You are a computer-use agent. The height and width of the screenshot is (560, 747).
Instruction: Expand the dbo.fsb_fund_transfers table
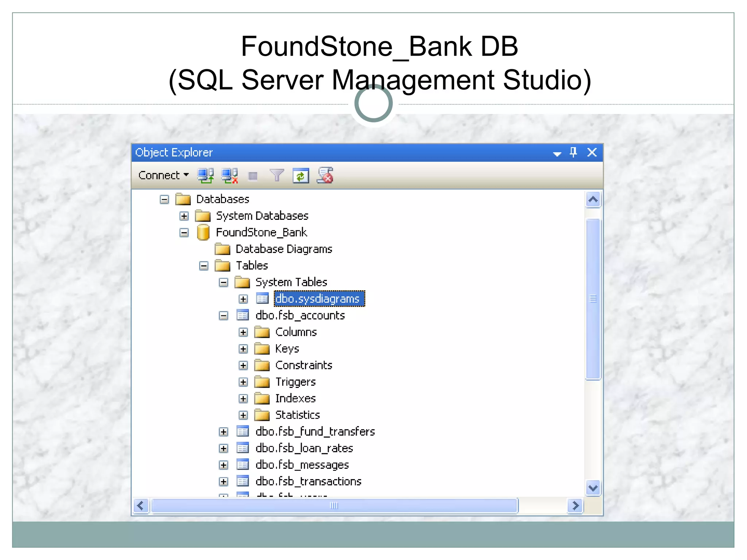click(x=224, y=432)
